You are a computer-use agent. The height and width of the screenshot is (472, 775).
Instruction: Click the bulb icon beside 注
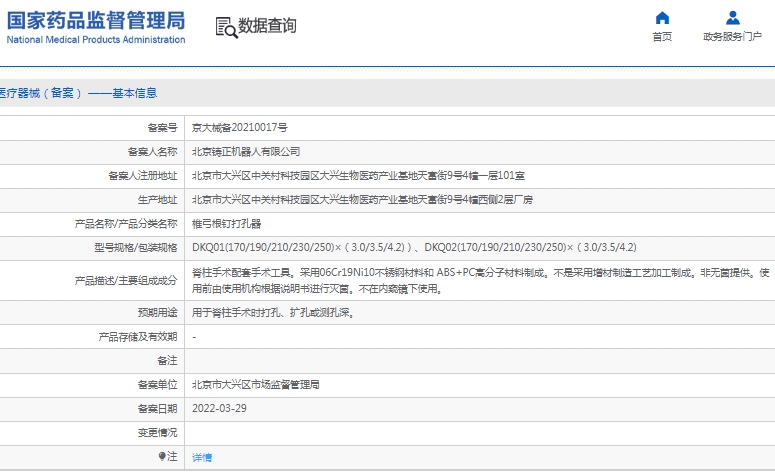(162, 456)
